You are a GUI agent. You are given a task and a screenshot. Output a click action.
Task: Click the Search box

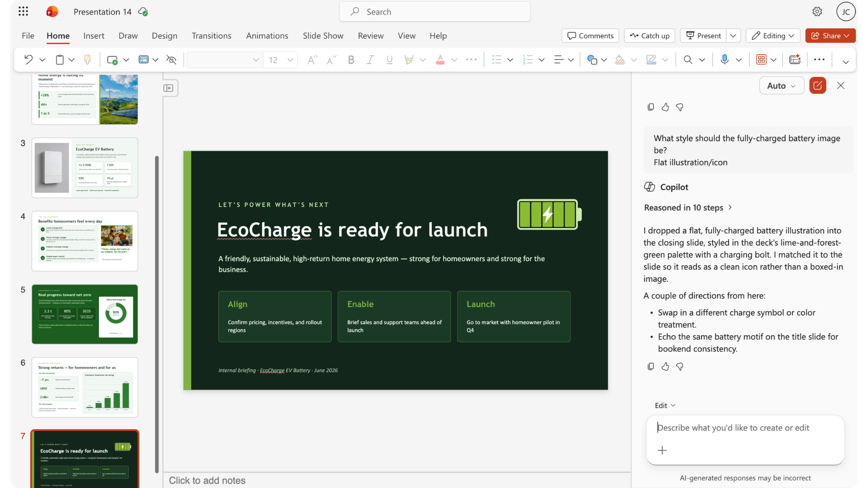pos(435,12)
